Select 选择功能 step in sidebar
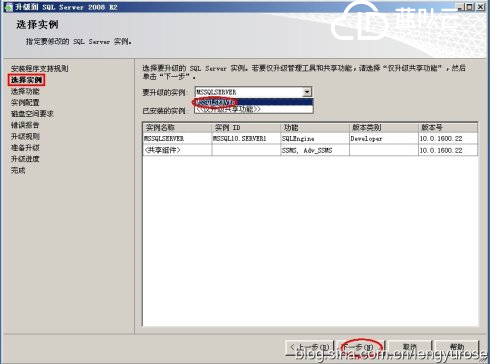Image resolution: width=490 pixels, height=364 pixels. pyautogui.click(x=25, y=91)
